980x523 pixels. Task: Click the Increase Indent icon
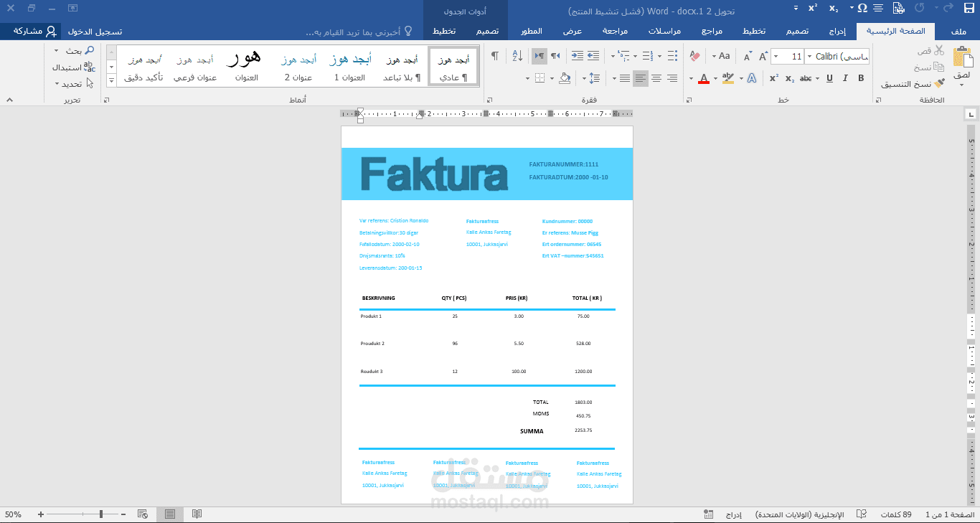pyautogui.click(x=578, y=56)
